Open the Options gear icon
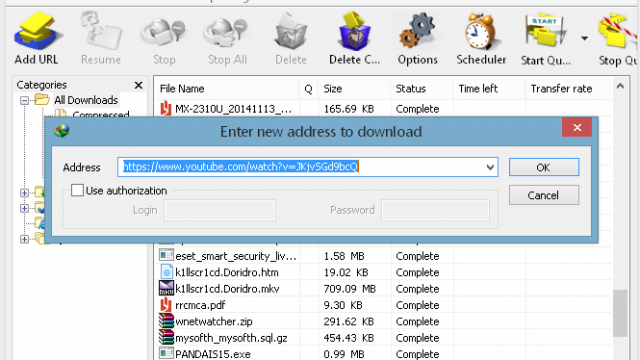This screenshot has height=360, width=640. click(x=418, y=38)
